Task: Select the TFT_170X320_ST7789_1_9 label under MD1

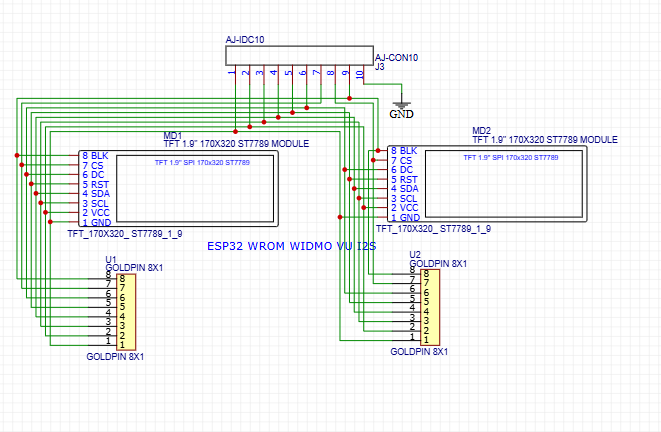Action: pos(125,234)
